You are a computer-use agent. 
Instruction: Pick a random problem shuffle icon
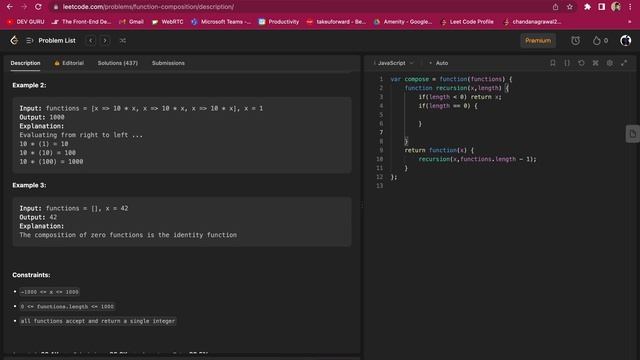[123, 41]
